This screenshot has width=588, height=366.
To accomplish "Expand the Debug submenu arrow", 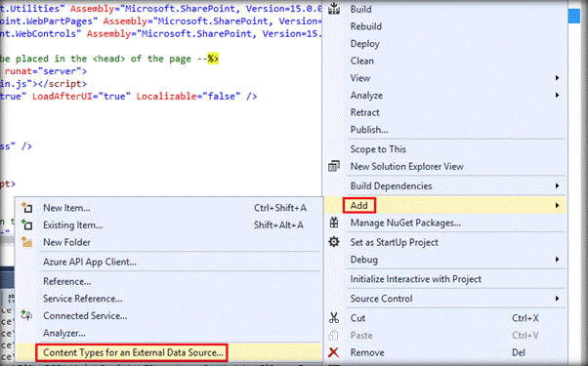I will (x=558, y=260).
